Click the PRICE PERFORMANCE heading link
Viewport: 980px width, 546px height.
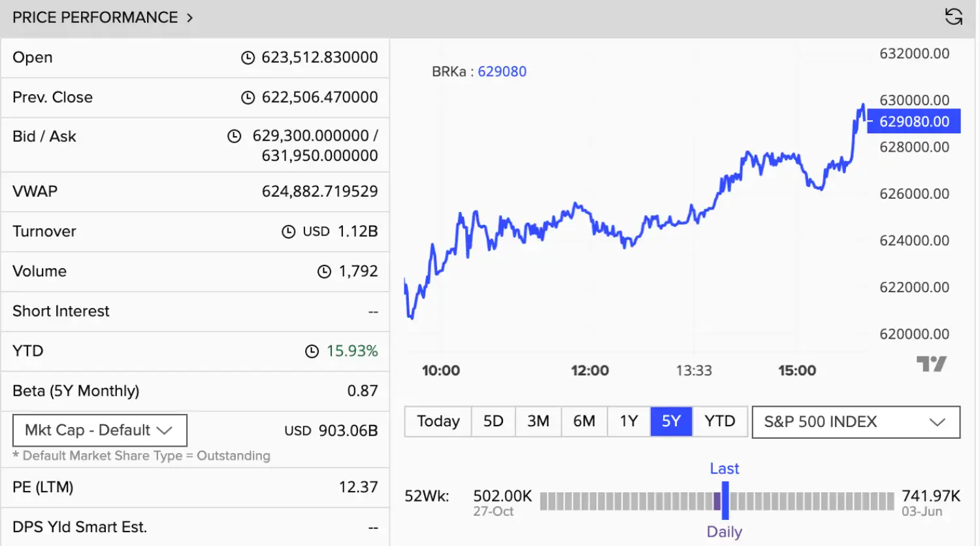(95, 18)
